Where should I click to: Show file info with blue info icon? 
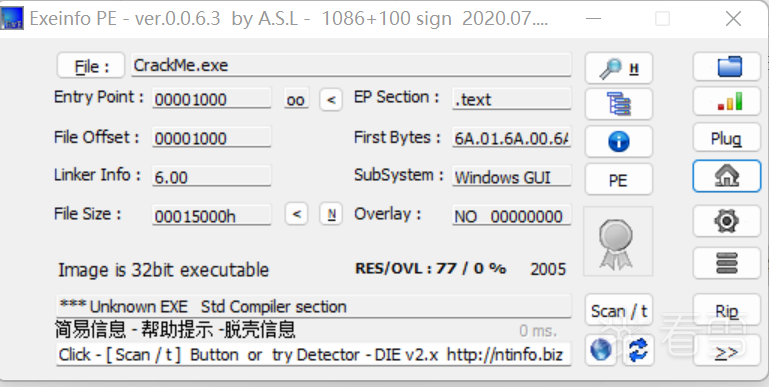[618, 142]
